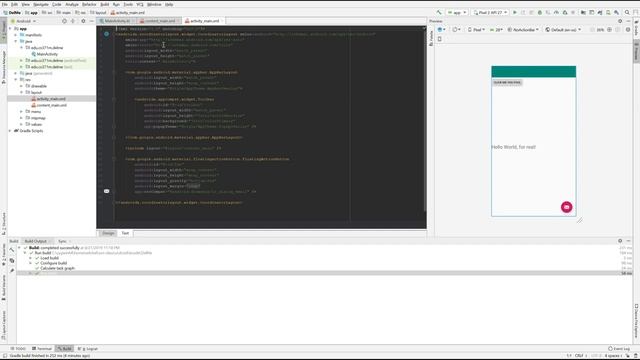Screen dimensions: 640x360
Task: Expand the manifests folder
Action: coord(16,35)
